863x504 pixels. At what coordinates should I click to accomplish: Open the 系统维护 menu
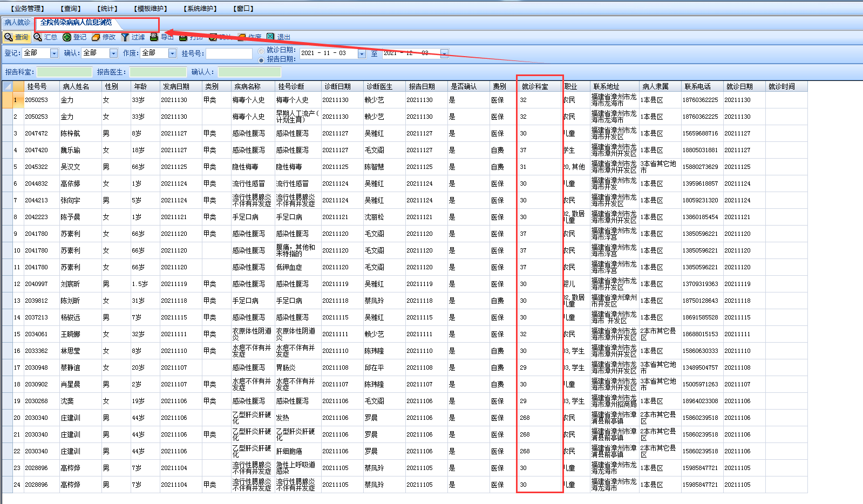200,9
